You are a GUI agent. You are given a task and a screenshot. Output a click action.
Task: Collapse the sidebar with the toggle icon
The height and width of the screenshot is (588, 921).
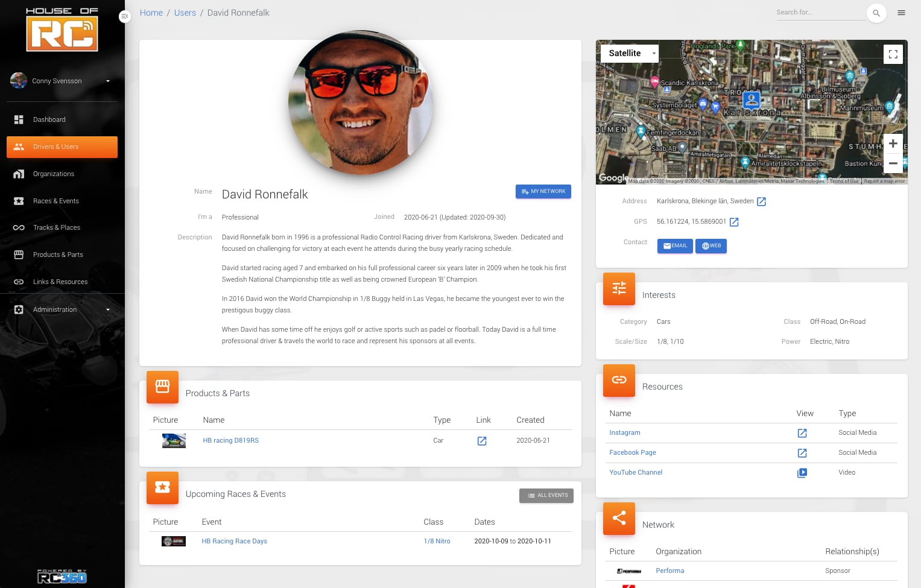point(125,16)
